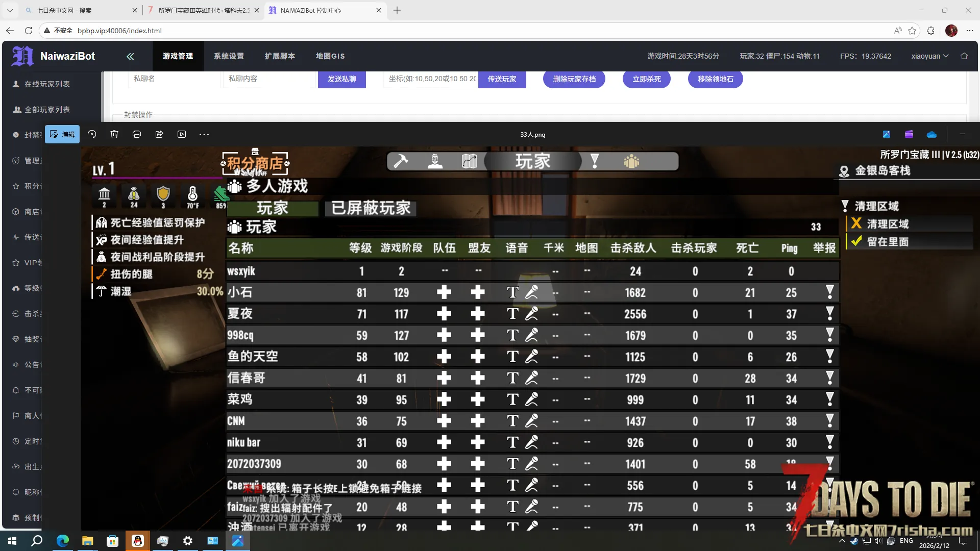The width and height of the screenshot is (980, 551).
Task: Delete the 33人.png image with trash icon
Action: 114,134
